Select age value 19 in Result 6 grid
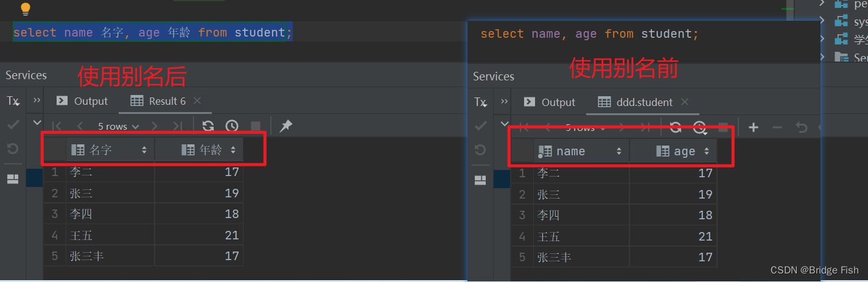The width and height of the screenshot is (868, 282). point(199,193)
